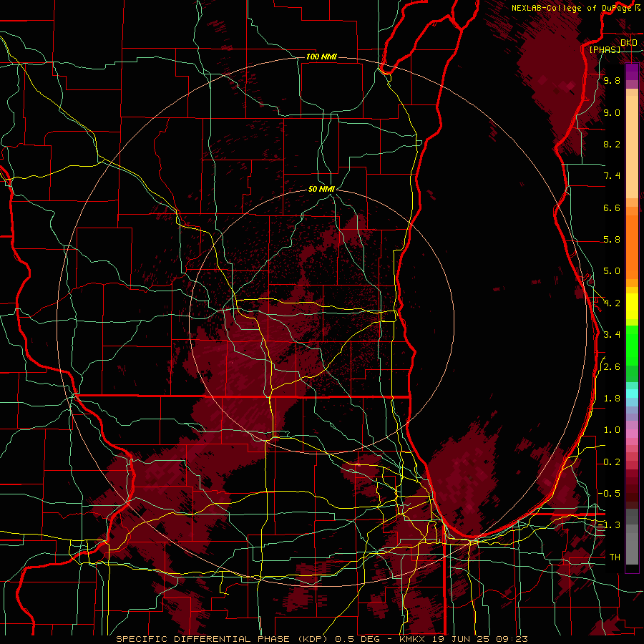Click the -1.3 value on the color scale
This screenshot has height=644, width=644.
610,525
